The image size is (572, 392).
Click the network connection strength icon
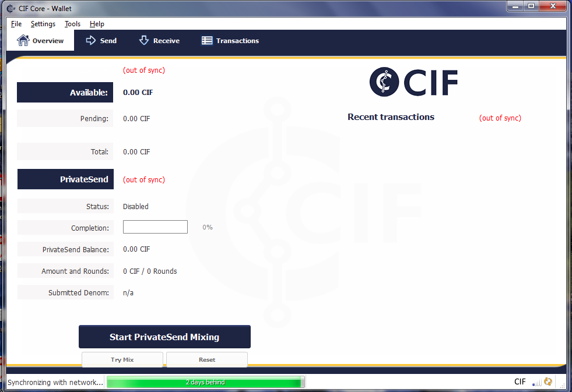click(536, 382)
